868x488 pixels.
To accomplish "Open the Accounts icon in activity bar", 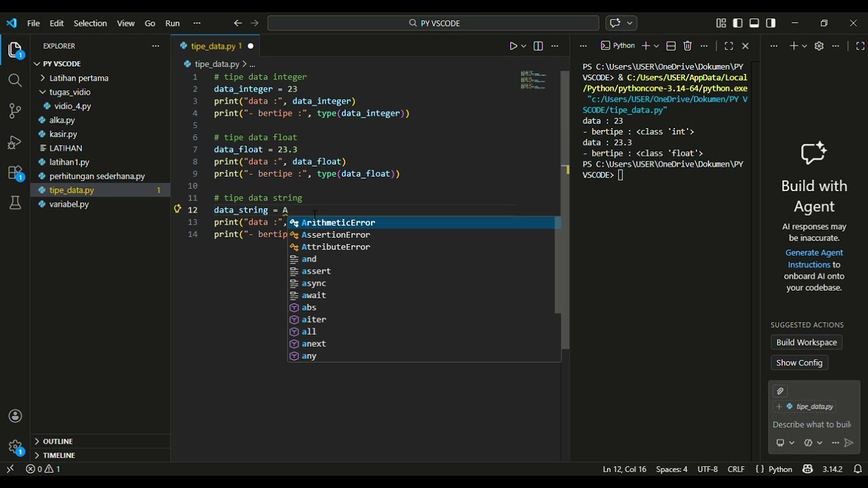I will click(x=15, y=416).
